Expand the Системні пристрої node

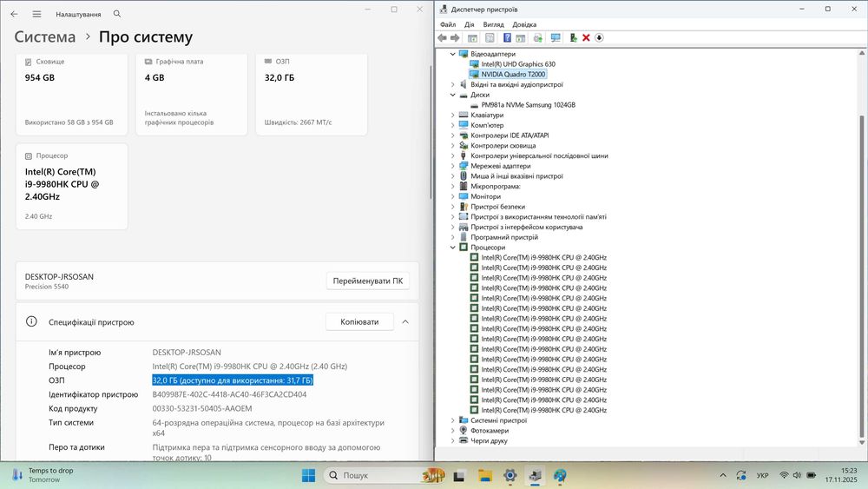click(453, 420)
